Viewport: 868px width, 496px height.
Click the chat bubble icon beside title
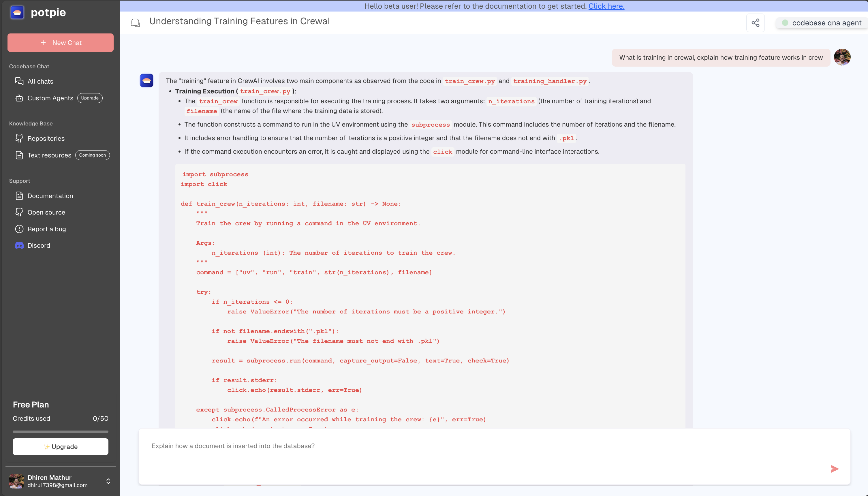(x=136, y=23)
